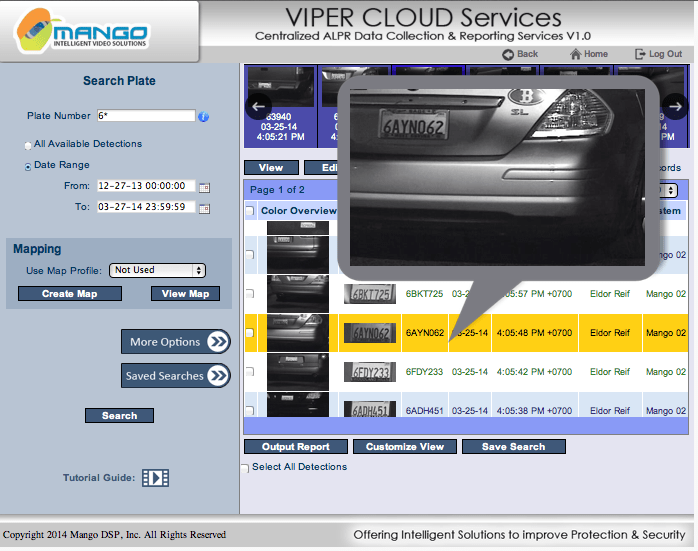Click the From date input field
Viewport: 698px width, 551px height.
point(146,186)
